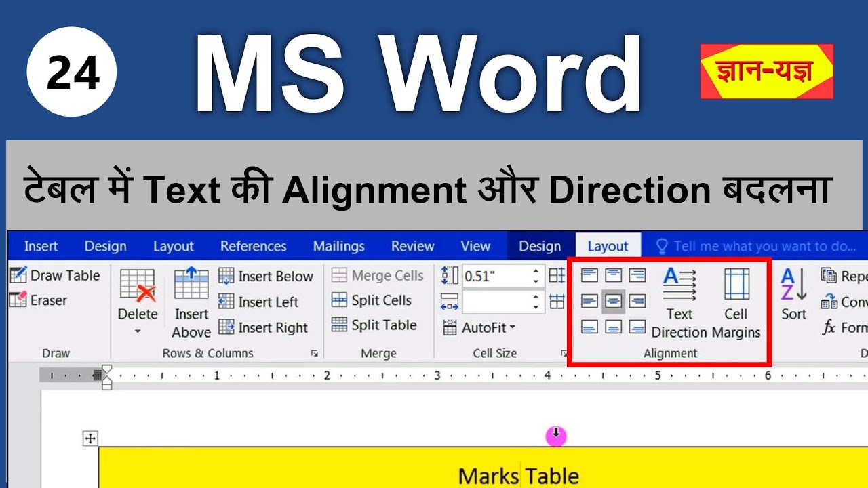Viewport: 868px width, 488px height.
Task: Click the Formula fx icon
Action: 829,327
